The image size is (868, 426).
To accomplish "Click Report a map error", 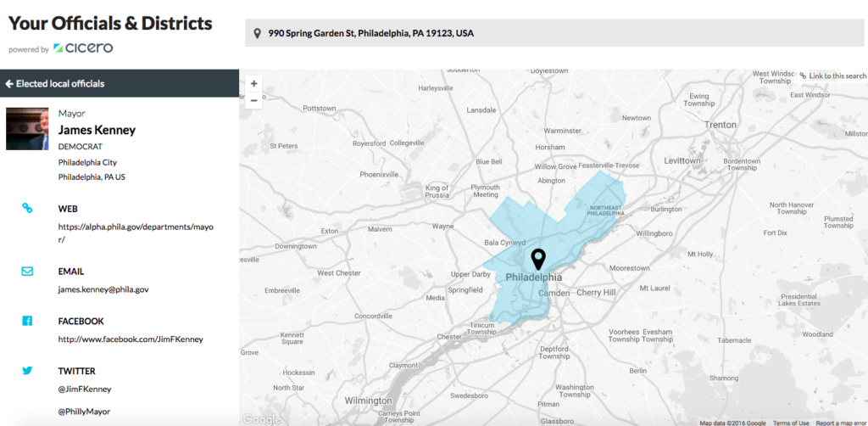I will 840,423.
